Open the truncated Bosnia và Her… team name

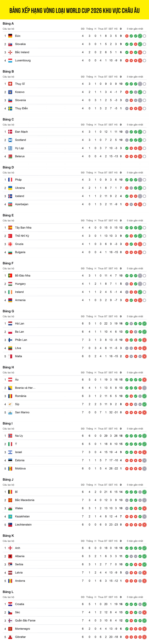pos(25,388)
